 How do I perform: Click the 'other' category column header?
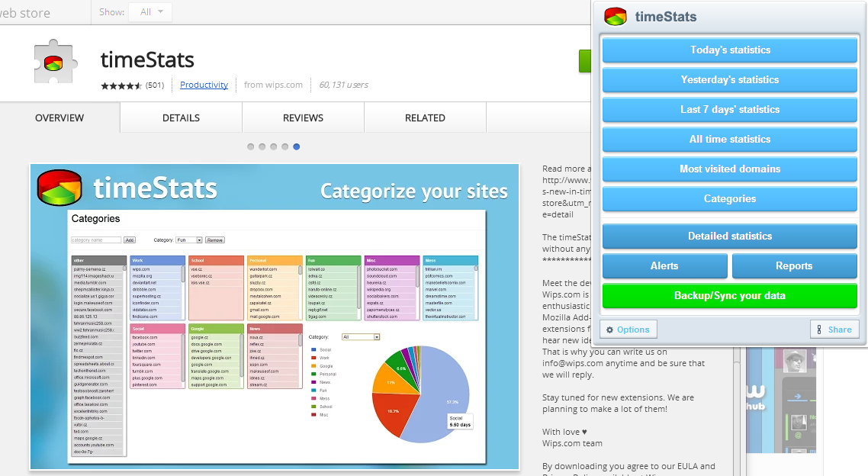click(98, 260)
